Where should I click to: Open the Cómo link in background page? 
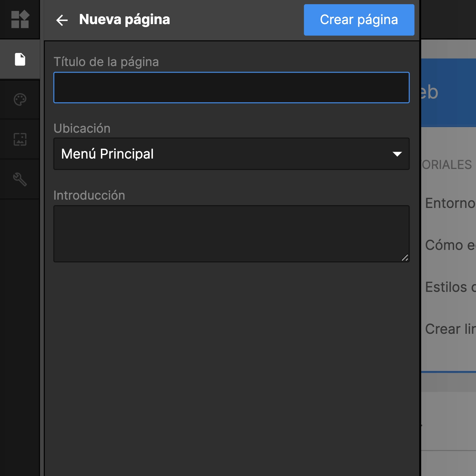[x=450, y=245]
